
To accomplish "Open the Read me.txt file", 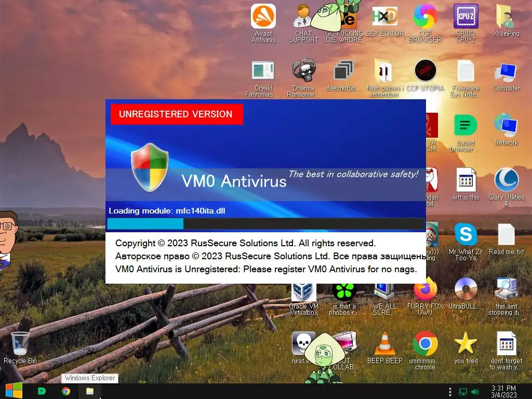I will pos(506,239).
